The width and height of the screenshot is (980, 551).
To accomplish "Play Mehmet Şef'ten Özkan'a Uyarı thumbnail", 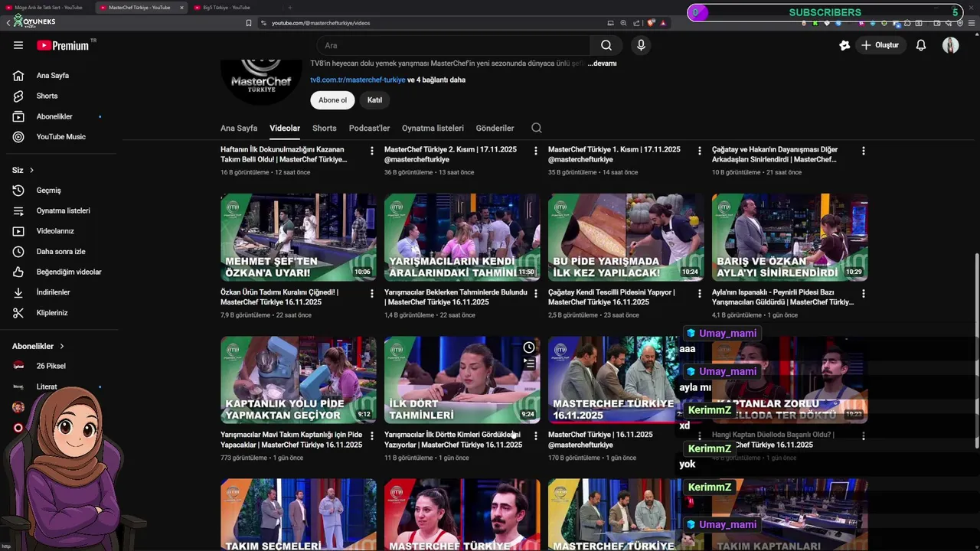I will [x=299, y=237].
